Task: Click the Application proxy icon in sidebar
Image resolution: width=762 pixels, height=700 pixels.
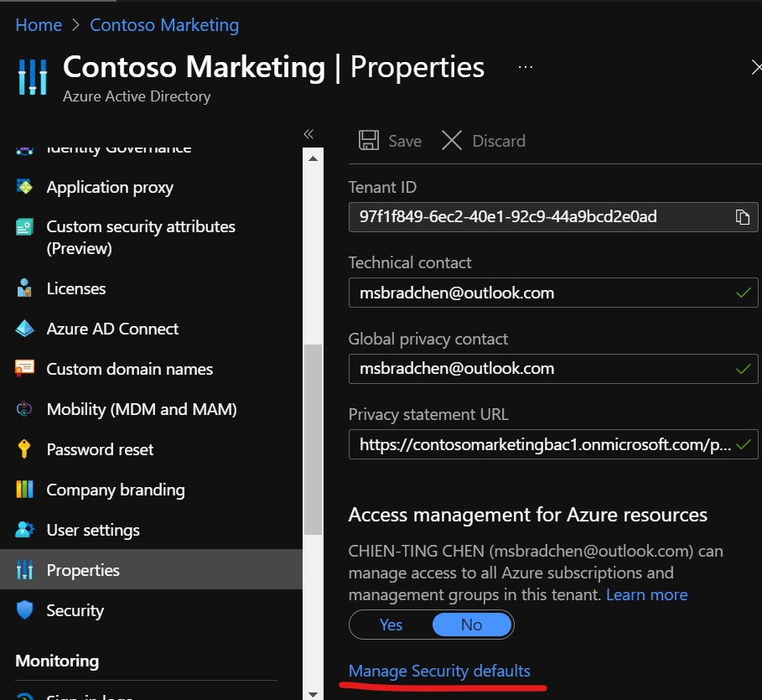Action: 24,187
